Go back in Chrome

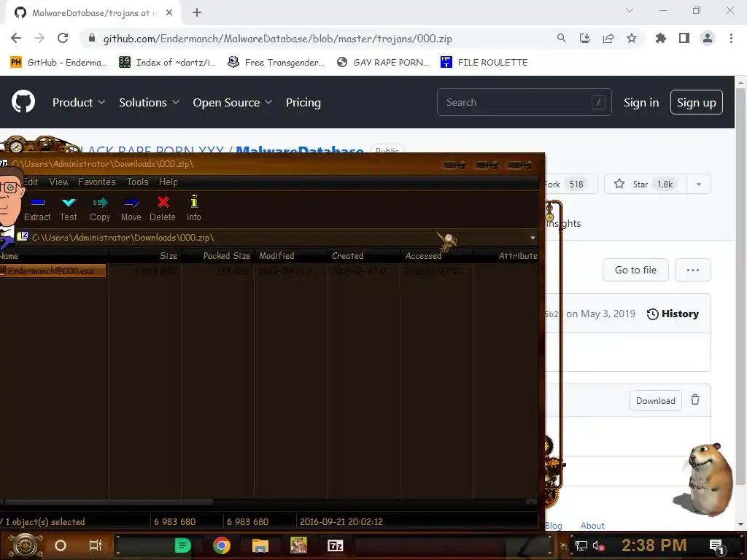16,38
